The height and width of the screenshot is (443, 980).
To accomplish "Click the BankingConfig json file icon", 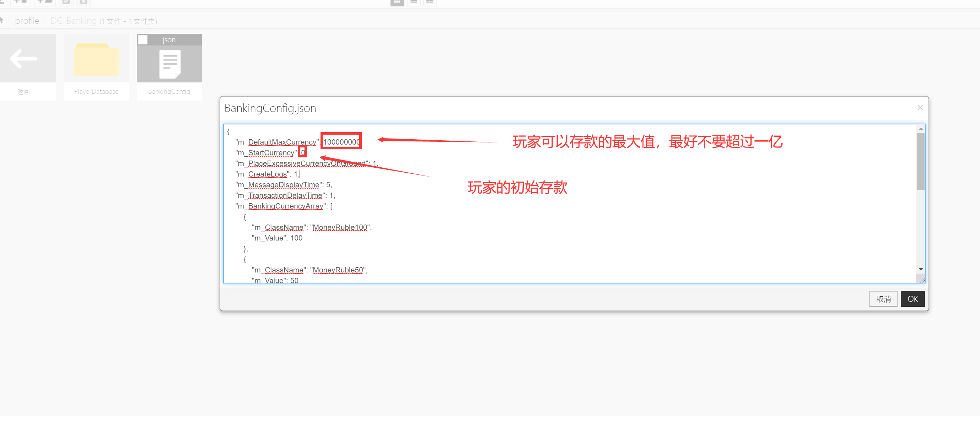I will point(169,64).
